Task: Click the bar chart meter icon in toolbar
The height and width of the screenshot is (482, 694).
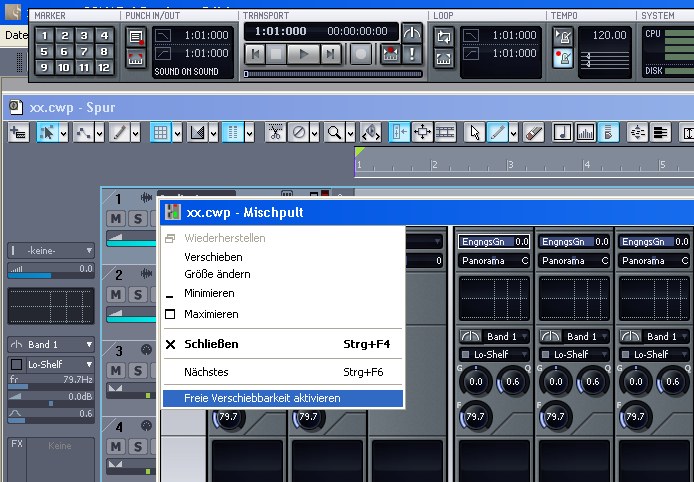Action: pyautogui.click(x=586, y=132)
